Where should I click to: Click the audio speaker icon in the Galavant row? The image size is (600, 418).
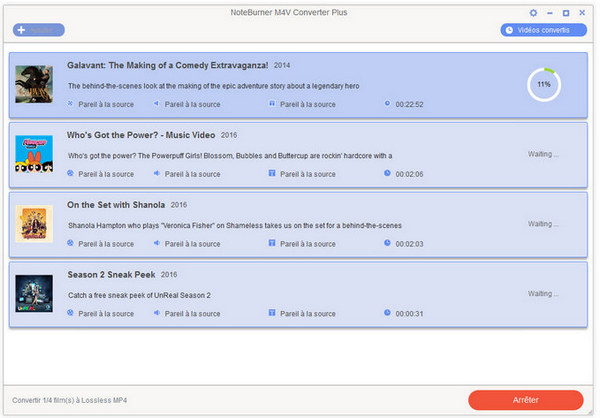pyautogui.click(x=157, y=103)
